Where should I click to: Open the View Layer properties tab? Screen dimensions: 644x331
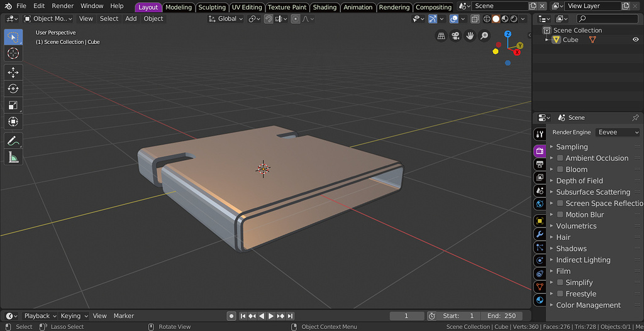[540, 178]
